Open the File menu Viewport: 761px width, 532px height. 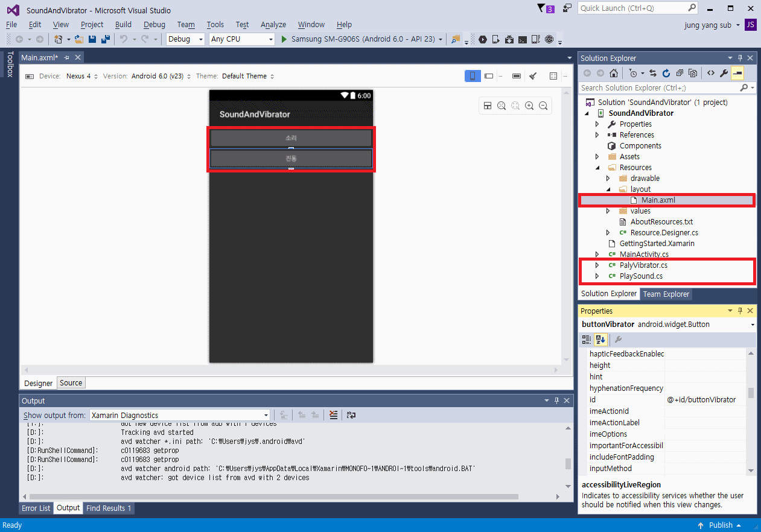click(11, 25)
